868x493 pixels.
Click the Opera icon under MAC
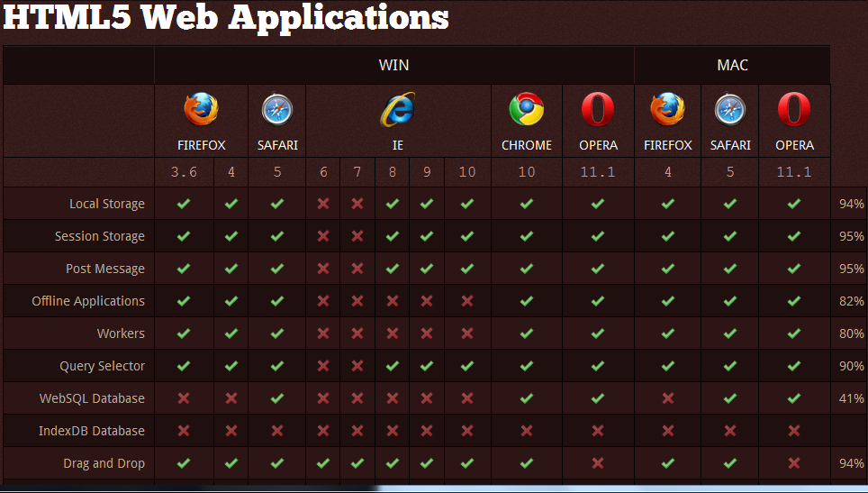tap(794, 109)
